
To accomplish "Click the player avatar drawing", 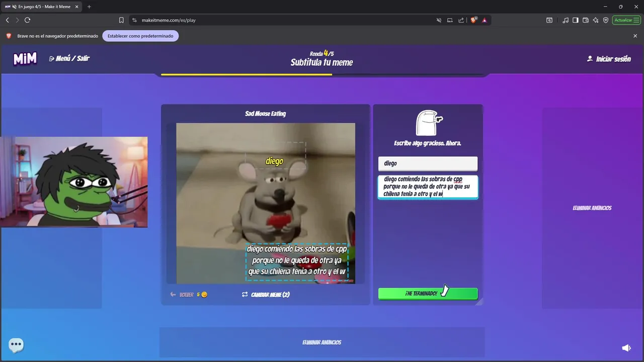I will coord(429,123).
